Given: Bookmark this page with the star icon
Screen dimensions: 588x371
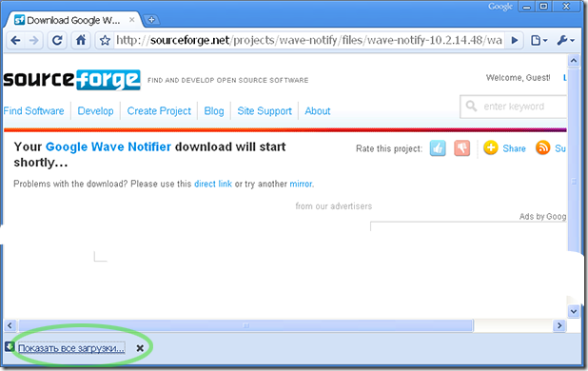Looking at the screenshot, I should tap(105, 40).
